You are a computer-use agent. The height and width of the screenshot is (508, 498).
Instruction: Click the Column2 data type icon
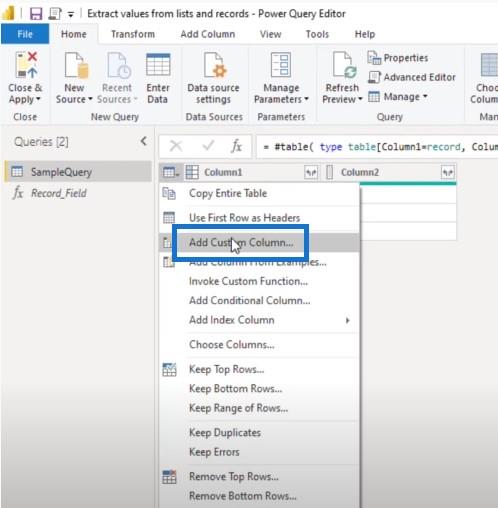[329, 172]
